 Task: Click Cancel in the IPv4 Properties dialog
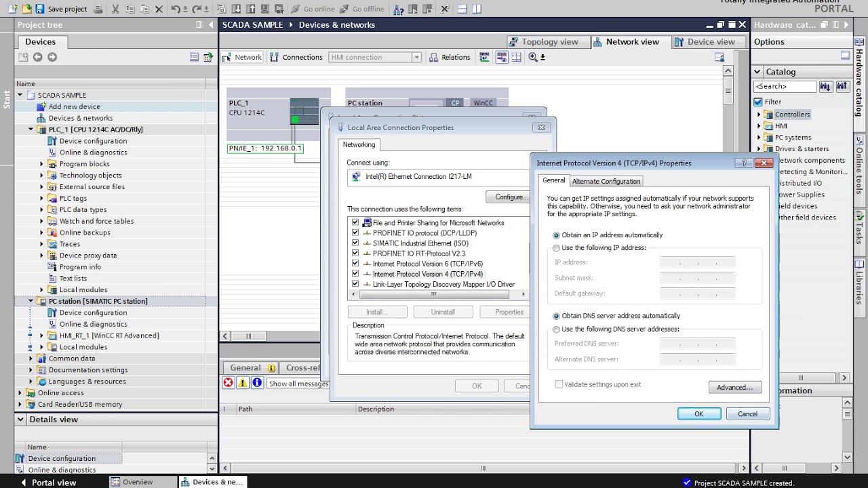tap(747, 414)
